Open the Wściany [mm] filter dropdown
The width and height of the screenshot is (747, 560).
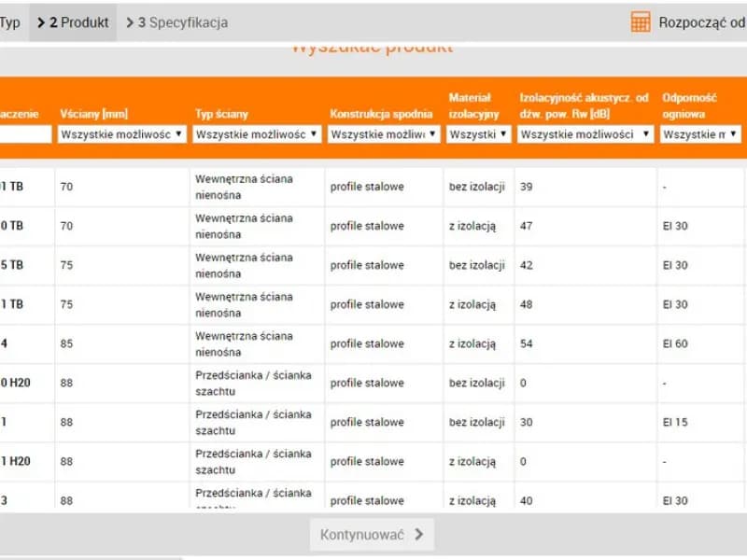click(121, 133)
